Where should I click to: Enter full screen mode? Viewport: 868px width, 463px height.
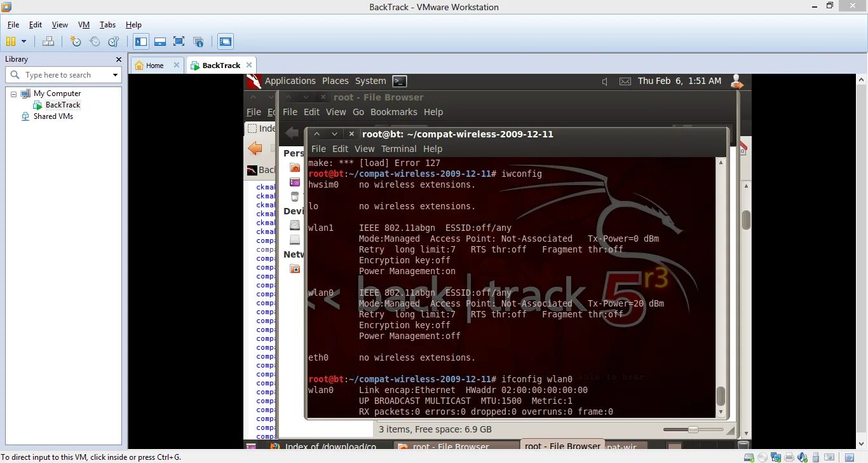tap(179, 41)
